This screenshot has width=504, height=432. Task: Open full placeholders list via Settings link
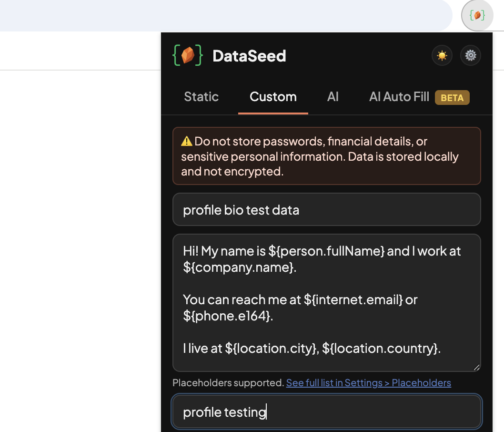pyautogui.click(x=368, y=383)
